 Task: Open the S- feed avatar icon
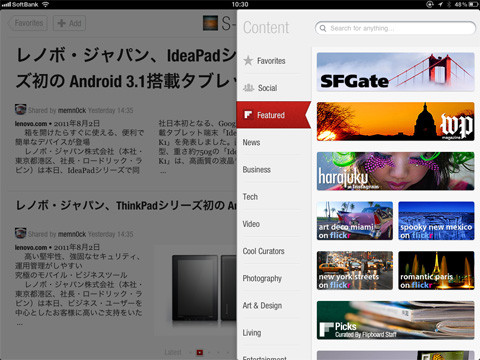pos(210,23)
